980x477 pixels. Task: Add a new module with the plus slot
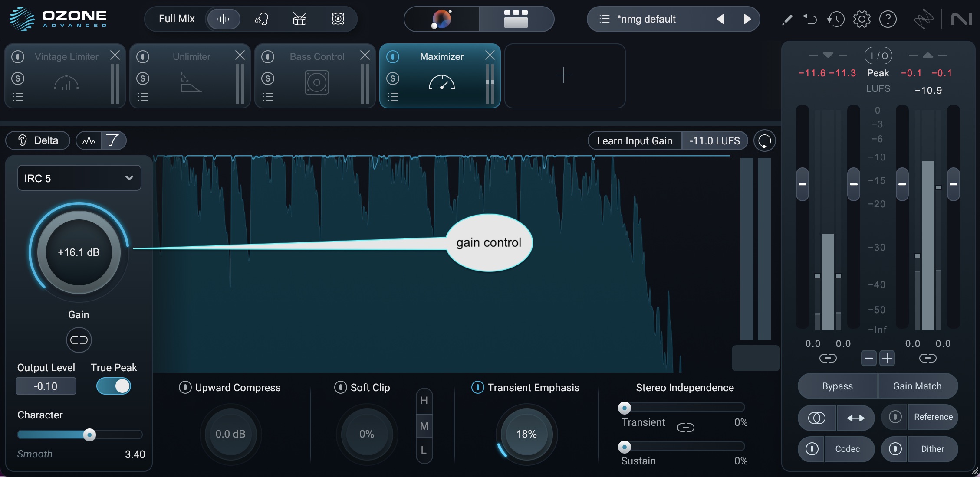564,75
